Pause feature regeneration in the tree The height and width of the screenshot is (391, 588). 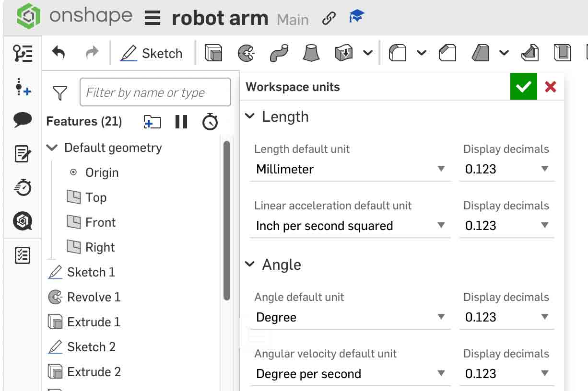pos(181,122)
